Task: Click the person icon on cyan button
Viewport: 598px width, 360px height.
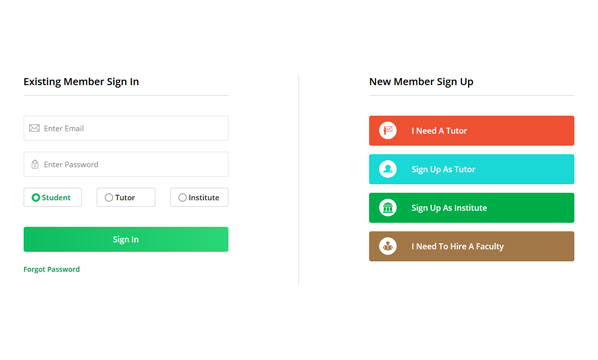Action: [x=388, y=169]
